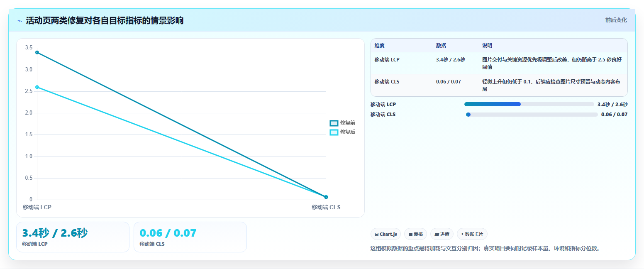Click the 移动端 LCP x-axis label
The width and height of the screenshot is (644, 269).
(37, 207)
